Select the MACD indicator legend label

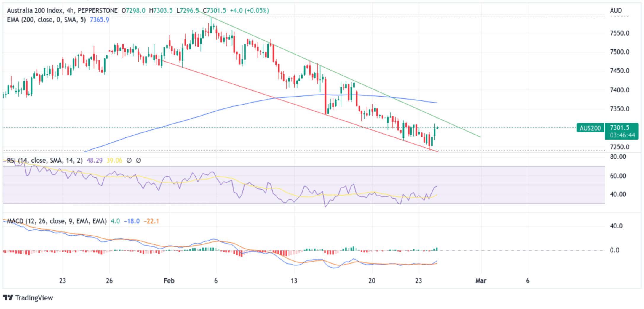[x=57, y=221]
